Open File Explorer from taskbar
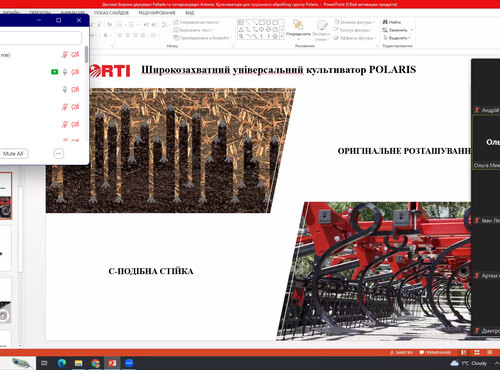Screen dimensions: 500x370 pyautogui.click(x=78, y=363)
